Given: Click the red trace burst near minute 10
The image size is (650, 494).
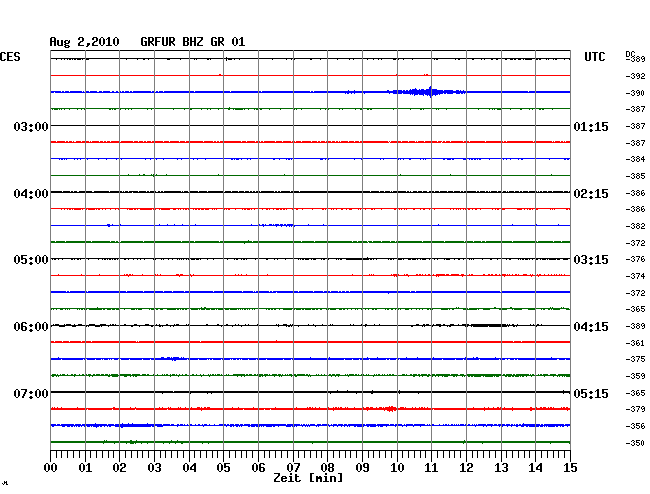Looking at the screenshot, I should pyautogui.click(x=390, y=409).
